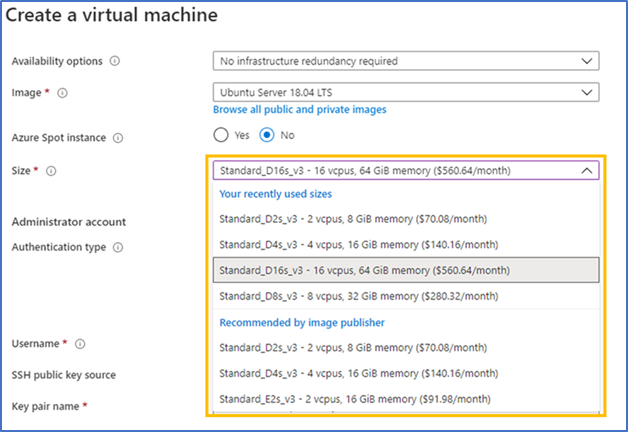Open Browse all public and private images
The image size is (628, 432).
tap(300, 110)
